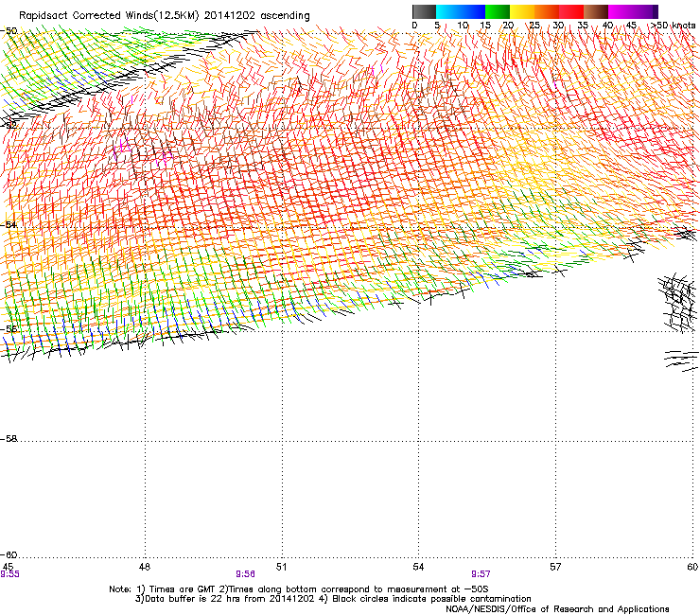700x615 pixels.
Task: Click the purple '9:55' time stamp
Action: 9,574
